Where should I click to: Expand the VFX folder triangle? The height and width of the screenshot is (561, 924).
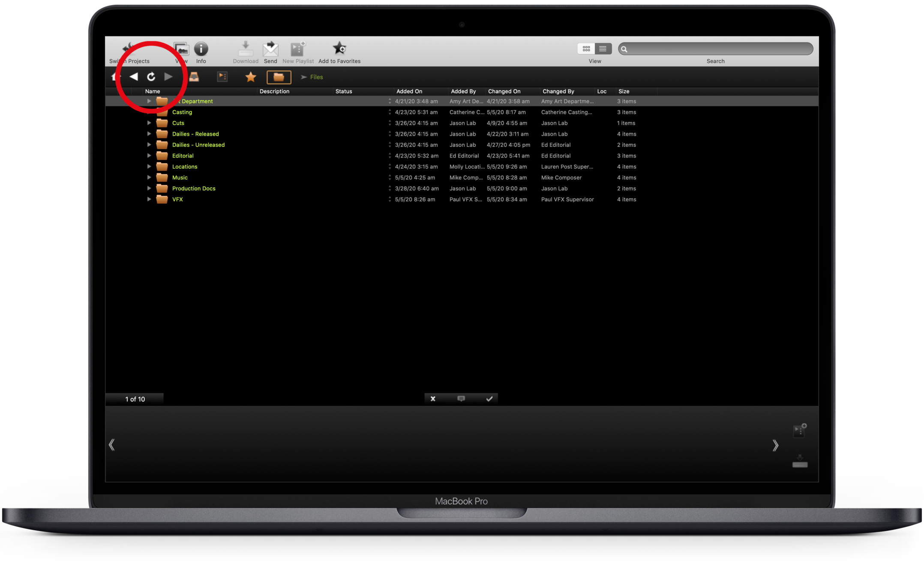pos(149,200)
